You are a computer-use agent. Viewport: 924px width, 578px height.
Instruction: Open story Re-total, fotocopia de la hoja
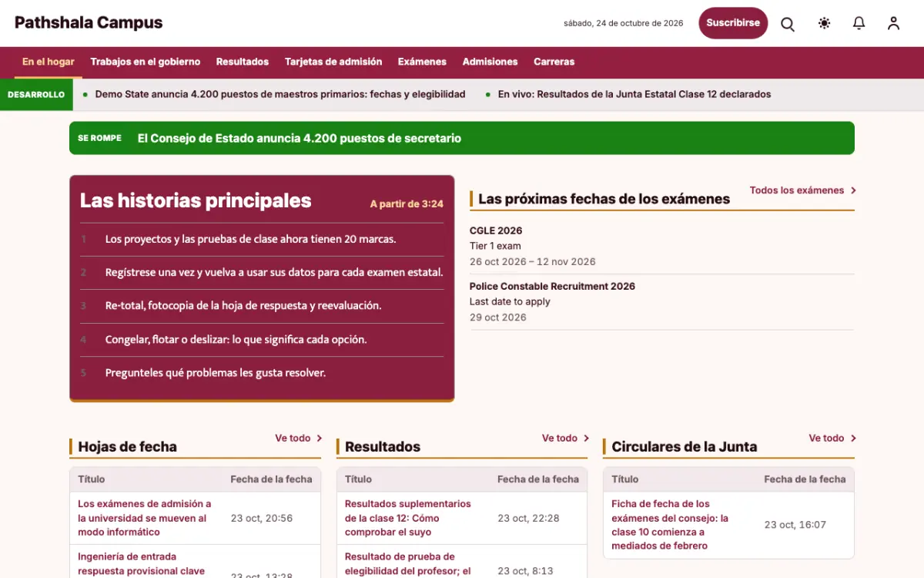(243, 306)
